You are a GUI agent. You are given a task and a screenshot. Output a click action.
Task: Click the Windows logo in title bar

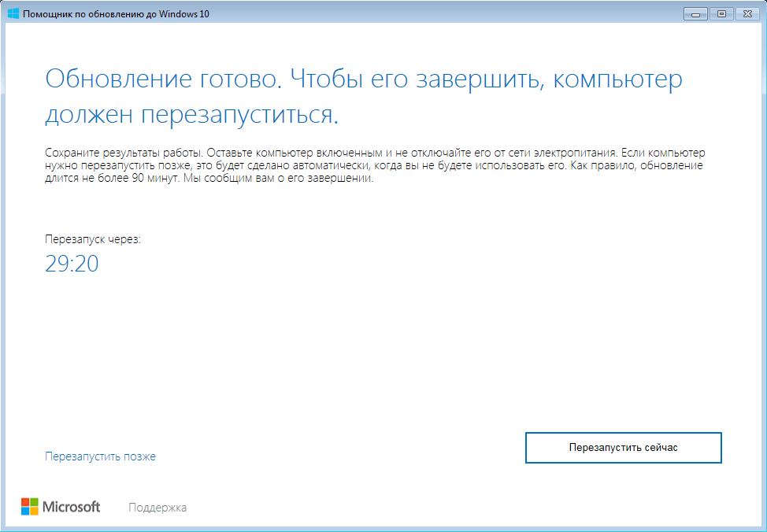point(13,13)
